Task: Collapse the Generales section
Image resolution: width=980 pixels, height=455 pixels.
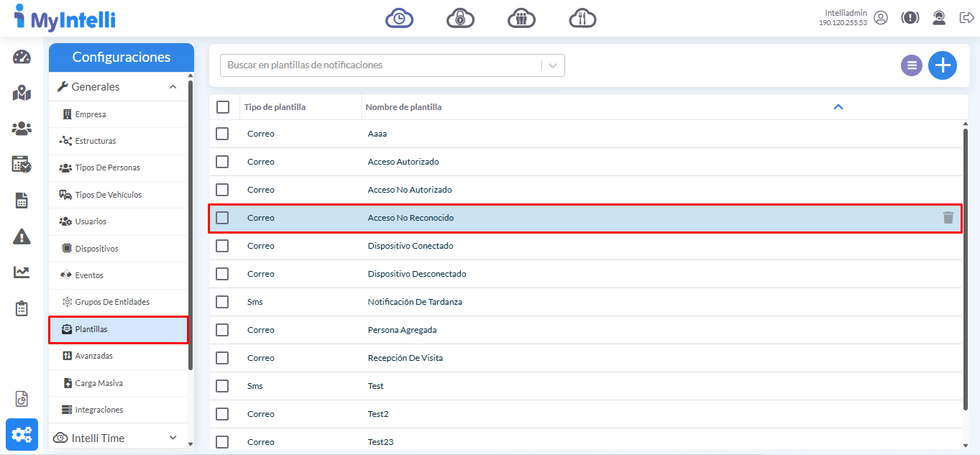Action: [173, 87]
